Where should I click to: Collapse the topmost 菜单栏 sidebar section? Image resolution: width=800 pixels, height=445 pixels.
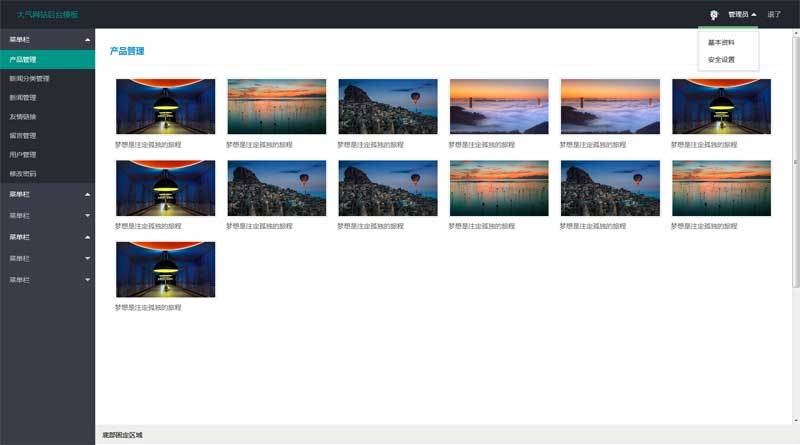click(87, 40)
